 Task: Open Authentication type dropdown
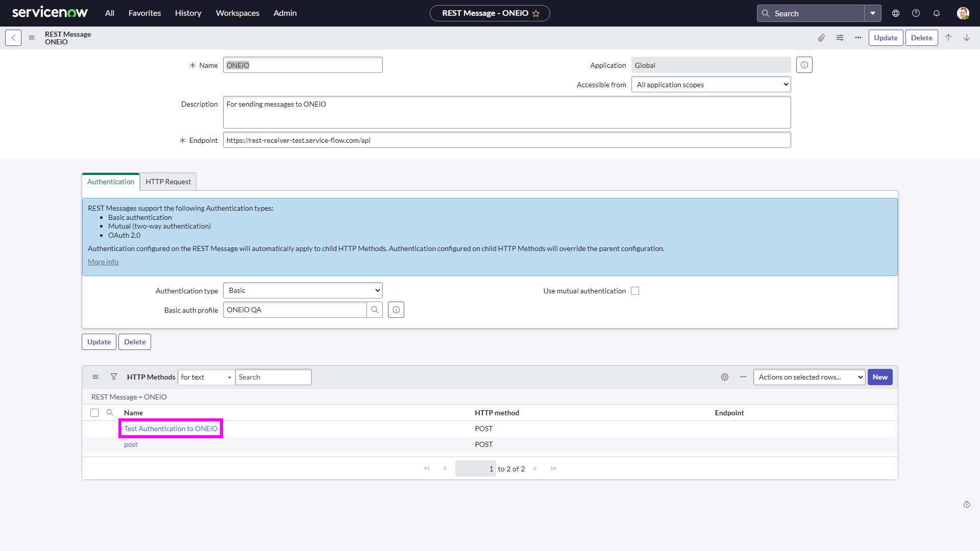(x=303, y=290)
